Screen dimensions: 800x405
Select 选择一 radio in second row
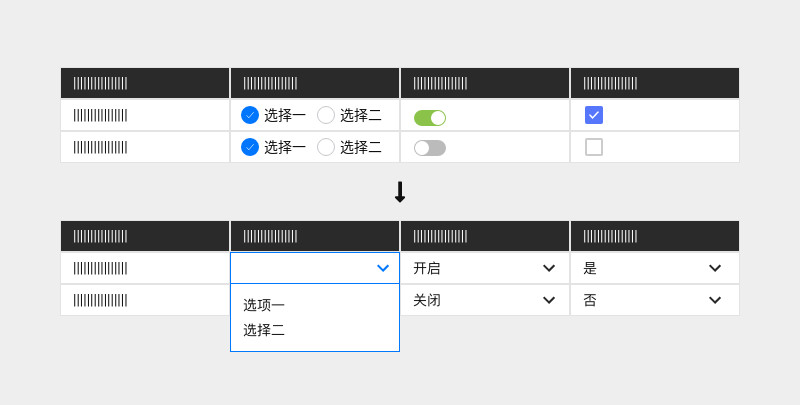click(x=250, y=147)
